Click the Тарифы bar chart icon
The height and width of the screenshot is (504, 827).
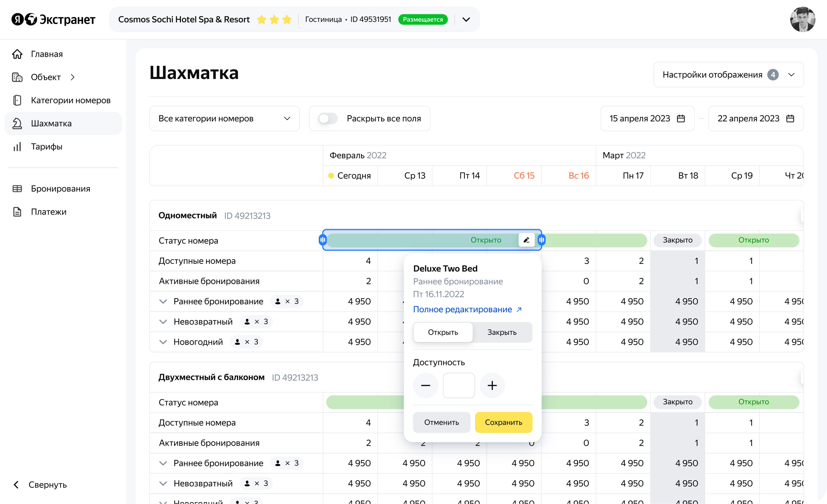coord(17,147)
